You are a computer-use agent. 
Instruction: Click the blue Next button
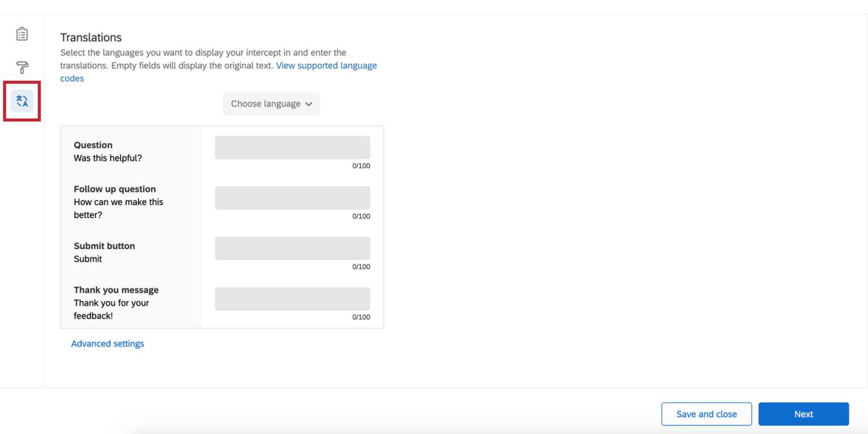[803, 414]
